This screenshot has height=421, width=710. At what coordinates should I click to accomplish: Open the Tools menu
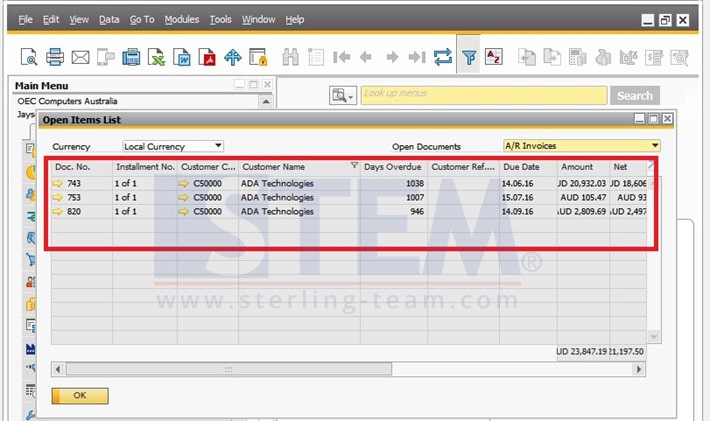pyautogui.click(x=220, y=19)
